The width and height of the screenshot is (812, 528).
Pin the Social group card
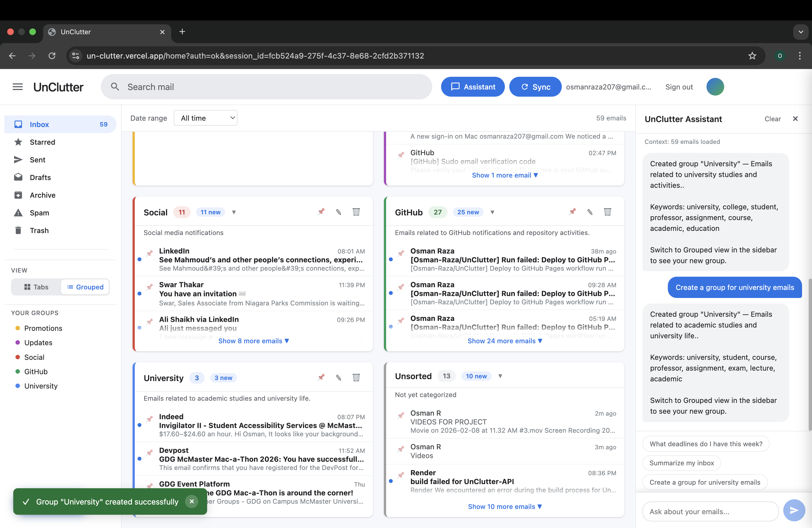pyautogui.click(x=321, y=212)
